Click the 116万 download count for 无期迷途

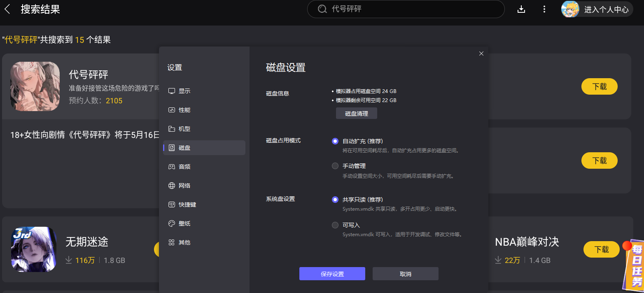[x=85, y=260]
